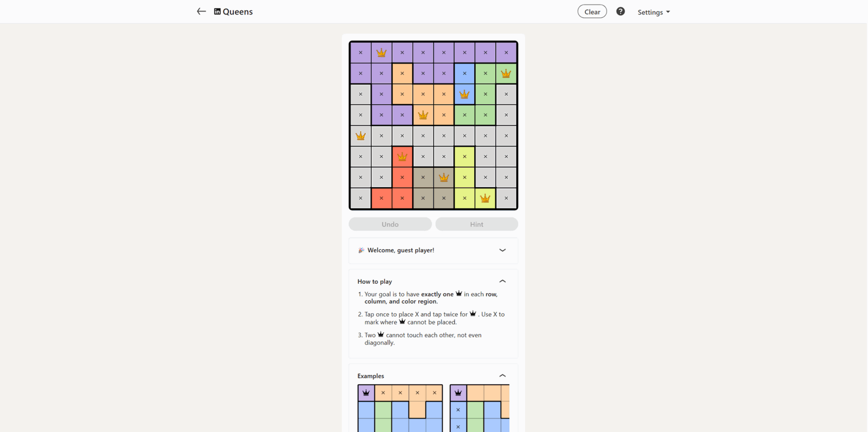This screenshot has width=868, height=432.
Task: Open the help question mark icon
Action: click(x=621, y=11)
